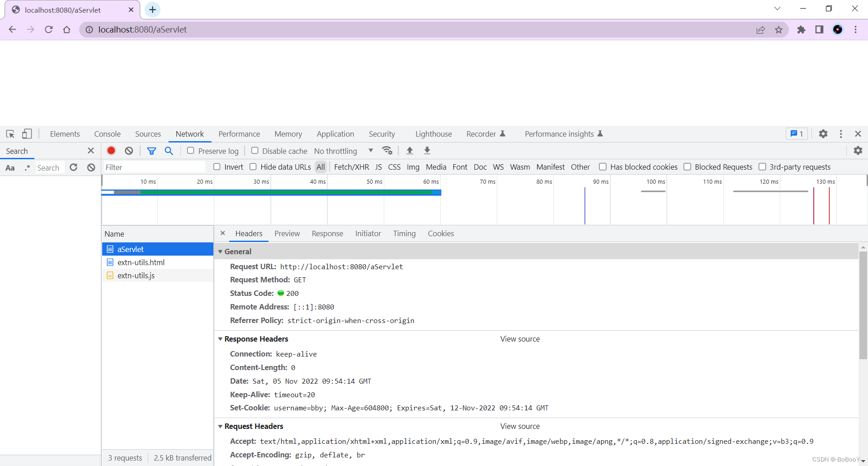Switch to the Console tab
Image resolution: width=868 pixels, height=466 pixels.
click(x=107, y=134)
